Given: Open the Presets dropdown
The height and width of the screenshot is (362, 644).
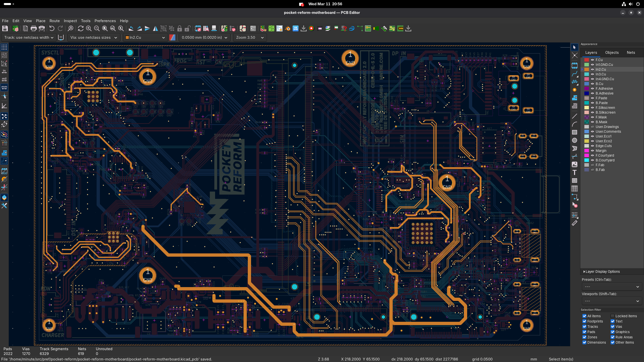Looking at the screenshot, I should 612,287.
